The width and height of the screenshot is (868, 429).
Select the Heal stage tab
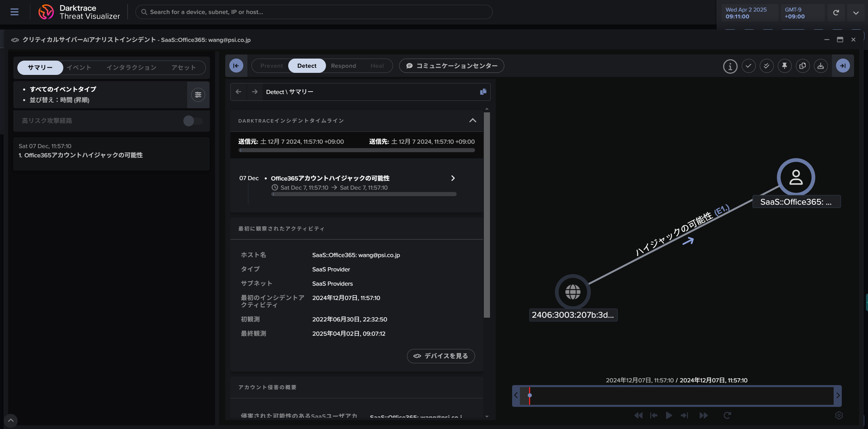(x=377, y=66)
